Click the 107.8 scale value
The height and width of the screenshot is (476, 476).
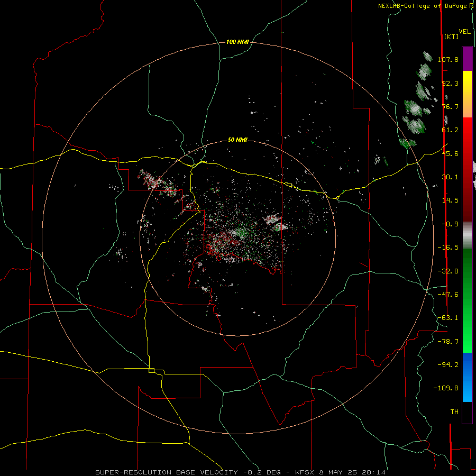tap(448, 59)
